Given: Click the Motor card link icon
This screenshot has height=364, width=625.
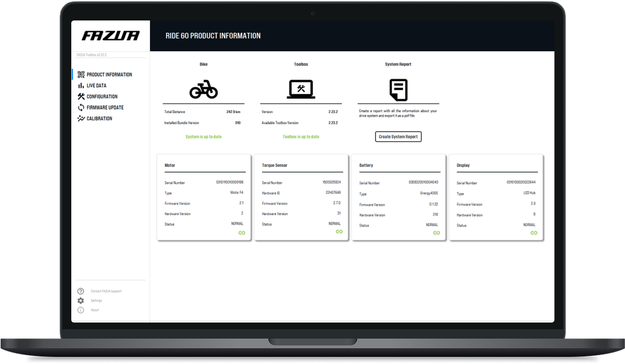Looking at the screenshot, I should tap(242, 233).
